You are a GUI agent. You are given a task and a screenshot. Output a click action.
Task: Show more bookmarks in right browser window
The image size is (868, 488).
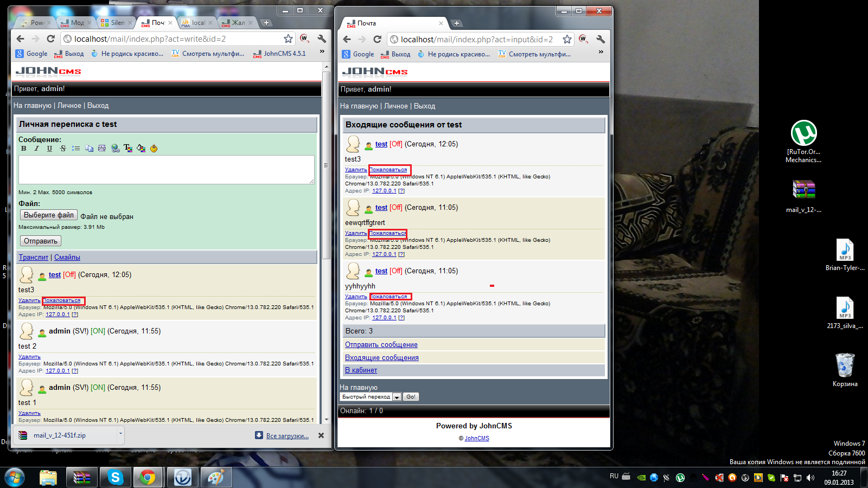(601, 52)
